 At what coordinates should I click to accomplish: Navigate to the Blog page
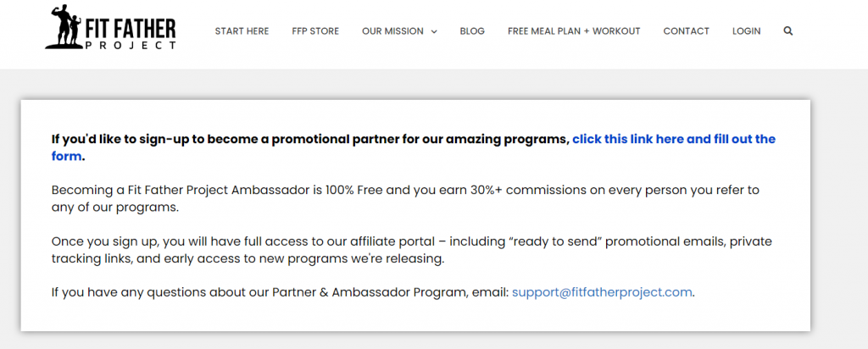(x=472, y=31)
